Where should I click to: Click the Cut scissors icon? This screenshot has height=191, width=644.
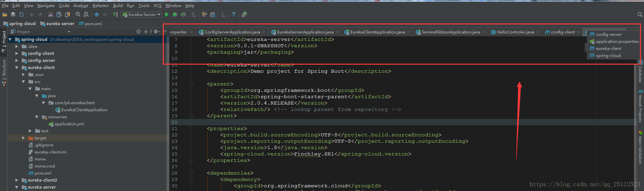(51, 14)
